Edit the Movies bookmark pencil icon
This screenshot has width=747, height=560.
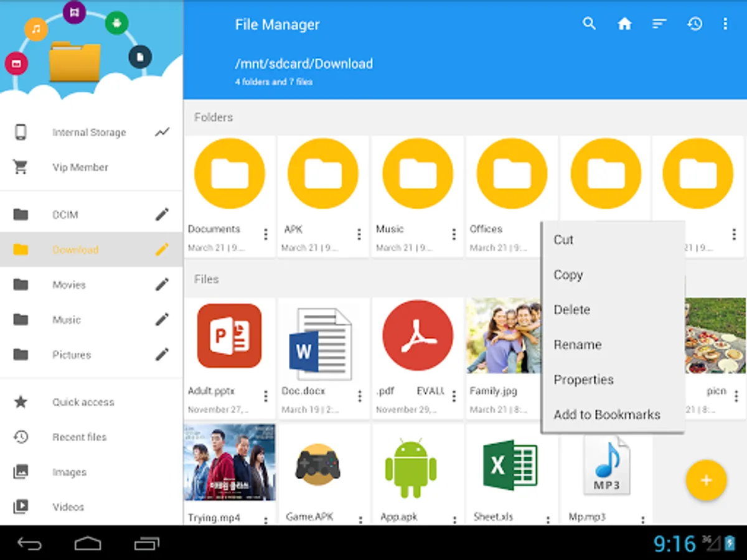162,284
